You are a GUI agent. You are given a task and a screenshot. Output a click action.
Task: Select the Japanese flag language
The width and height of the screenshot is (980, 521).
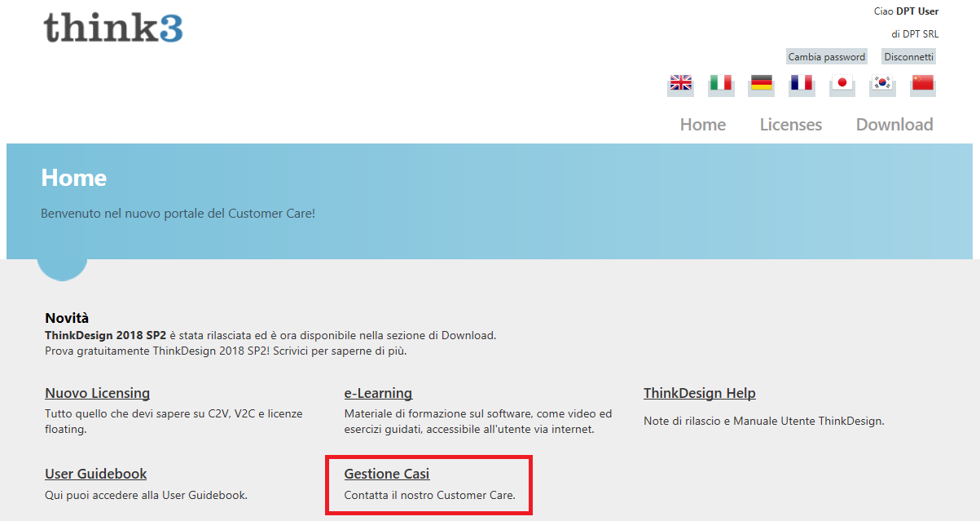842,83
